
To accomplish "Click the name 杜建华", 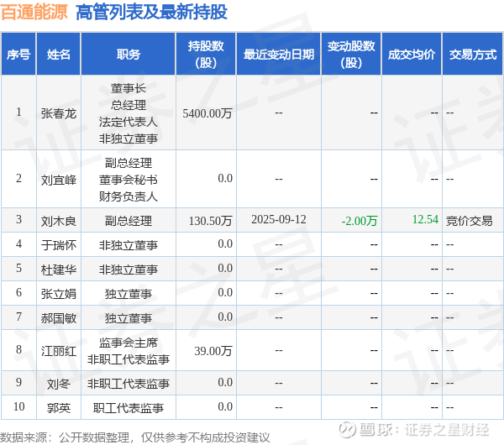I will pyautogui.click(x=59, y=270).
